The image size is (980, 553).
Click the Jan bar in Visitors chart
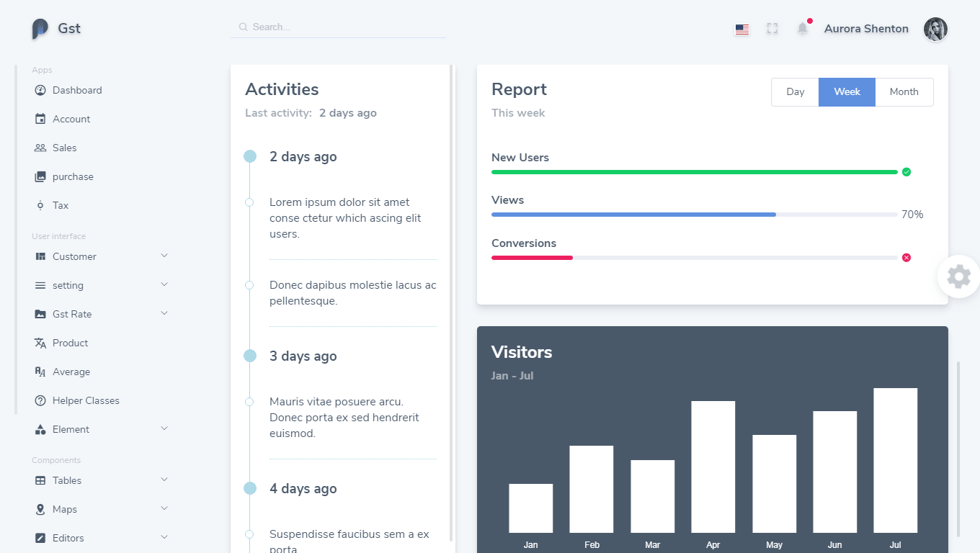pos(531,508)
